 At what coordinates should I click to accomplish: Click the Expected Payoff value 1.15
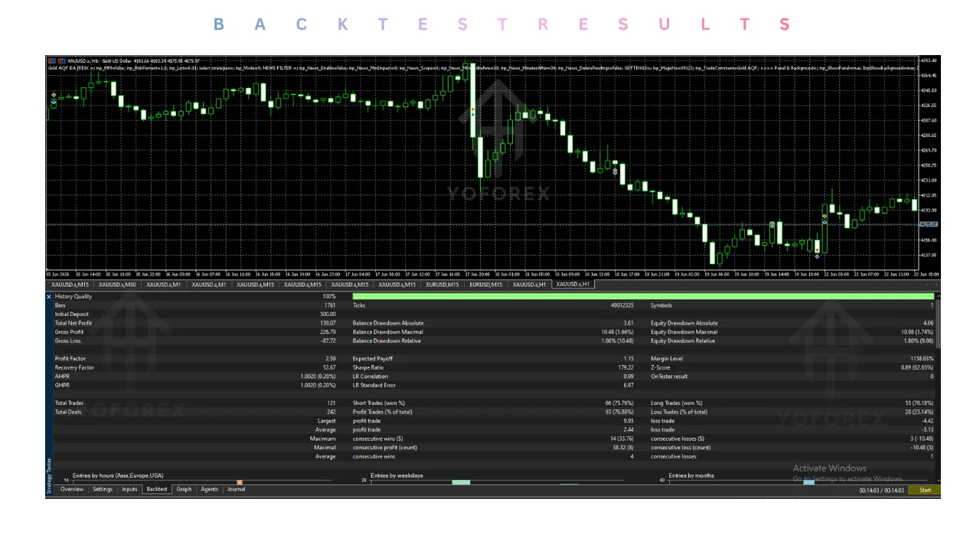tap(629, 358)
